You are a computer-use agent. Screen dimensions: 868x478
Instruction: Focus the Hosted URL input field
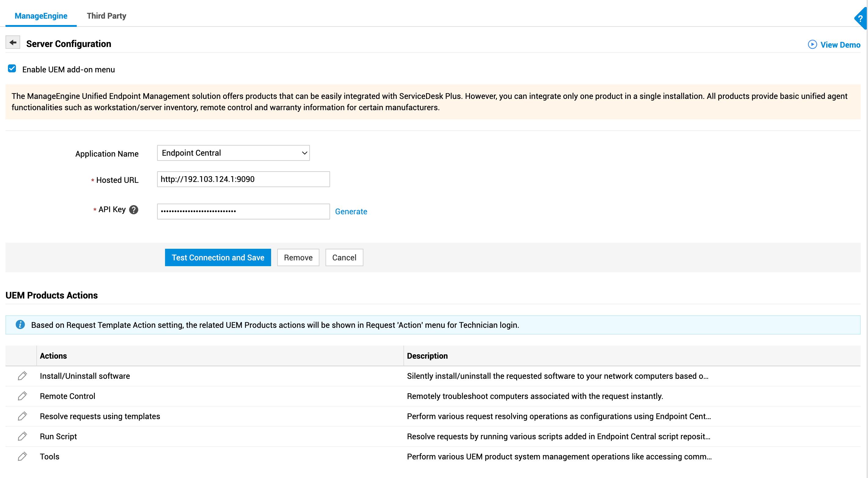(x=243, y=179)
